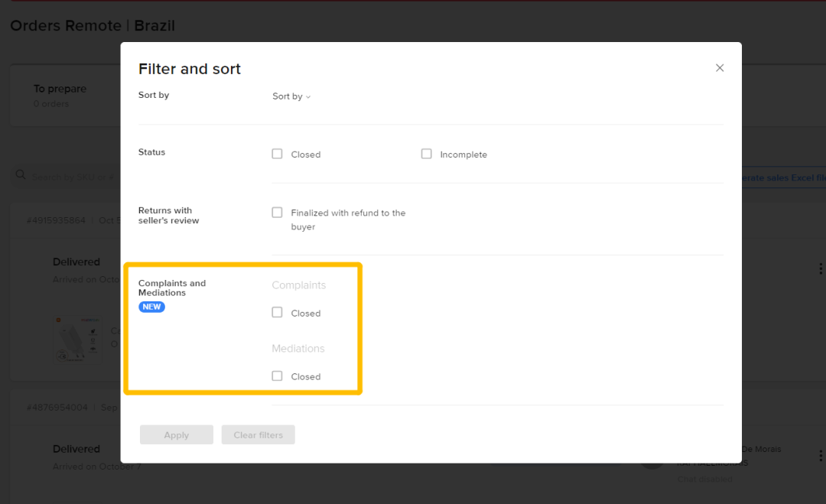826x504 pixels.
Task: Open order number #4915935864
Action: tap(56, 220)
